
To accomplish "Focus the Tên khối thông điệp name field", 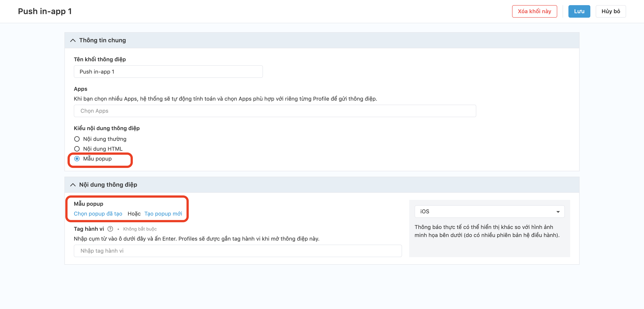I will click(x=168, y=72).
